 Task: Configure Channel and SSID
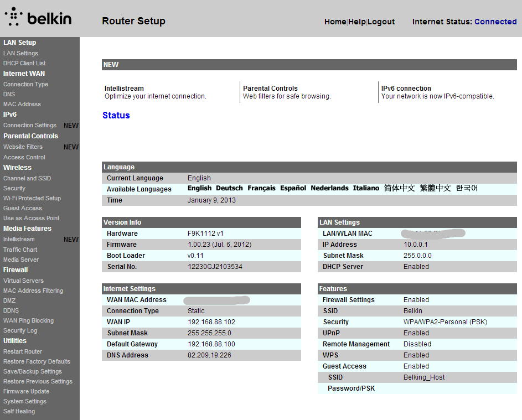[27, 178]
